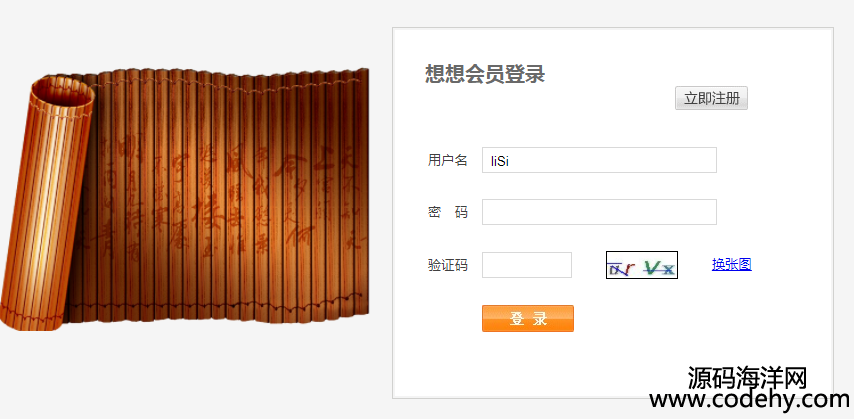Focus the 验证码 captcha input box
The image size is (854, 419).
[527, 265]
